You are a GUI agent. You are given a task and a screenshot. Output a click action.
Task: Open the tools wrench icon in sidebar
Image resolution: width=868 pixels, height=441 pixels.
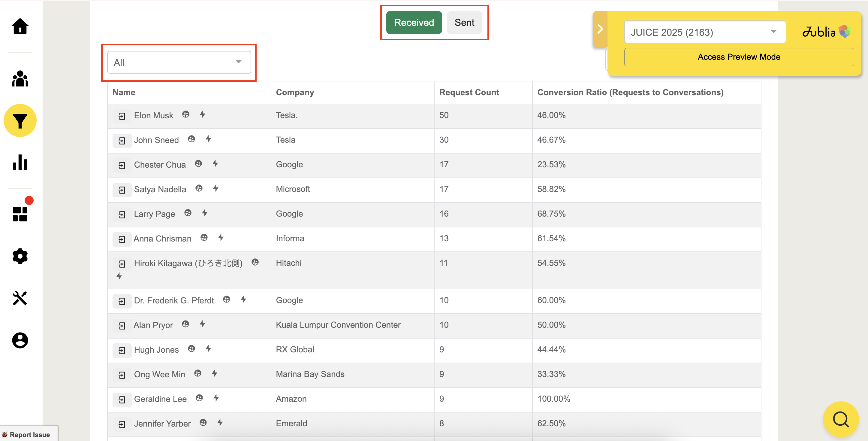point(20,298)
